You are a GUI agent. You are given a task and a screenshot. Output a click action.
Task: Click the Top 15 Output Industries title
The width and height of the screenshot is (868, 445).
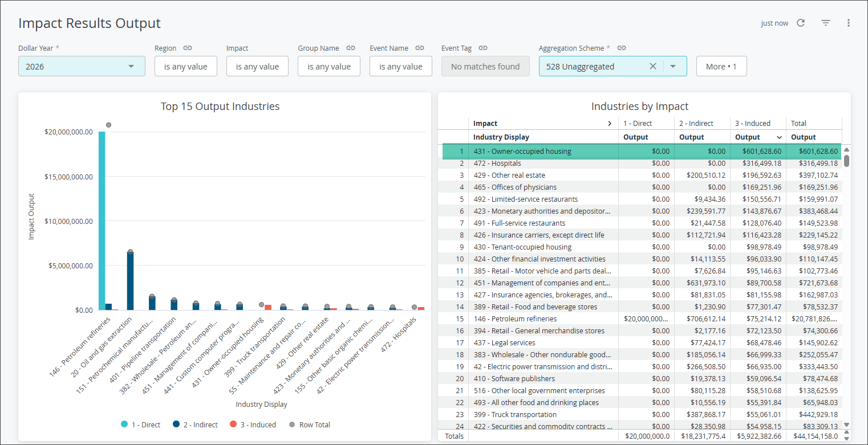pos(220,107)
